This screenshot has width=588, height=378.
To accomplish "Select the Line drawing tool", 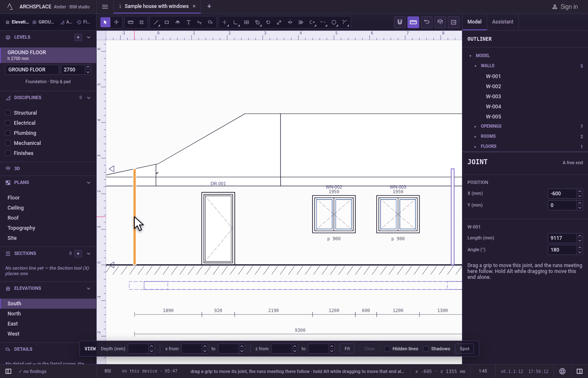I will pyautogui.click(x=156, y=22).
